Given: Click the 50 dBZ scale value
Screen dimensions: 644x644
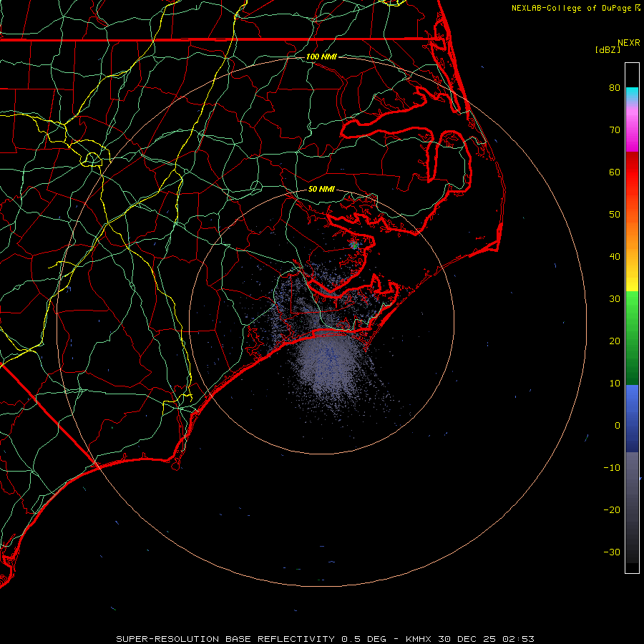Looking at the screenshot, I should (x=615, y=215).
